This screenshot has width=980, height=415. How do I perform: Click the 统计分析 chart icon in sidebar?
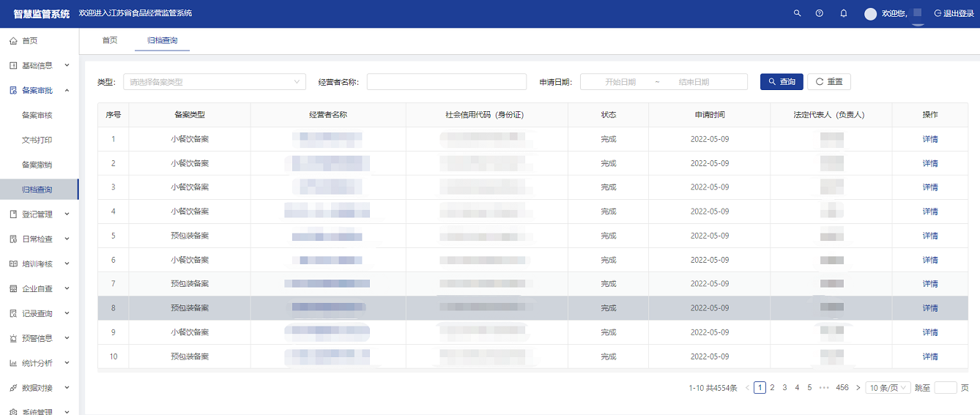(13, 363)
